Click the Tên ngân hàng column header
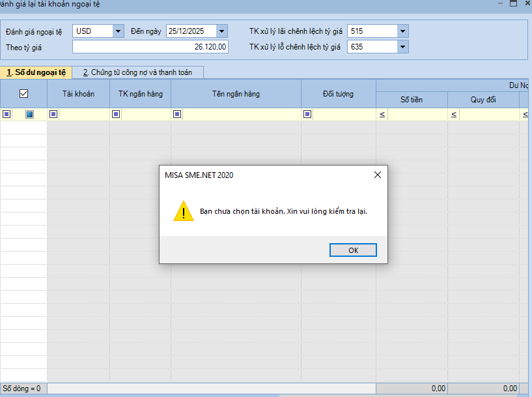532x397 pixels. tap(236, 94)
